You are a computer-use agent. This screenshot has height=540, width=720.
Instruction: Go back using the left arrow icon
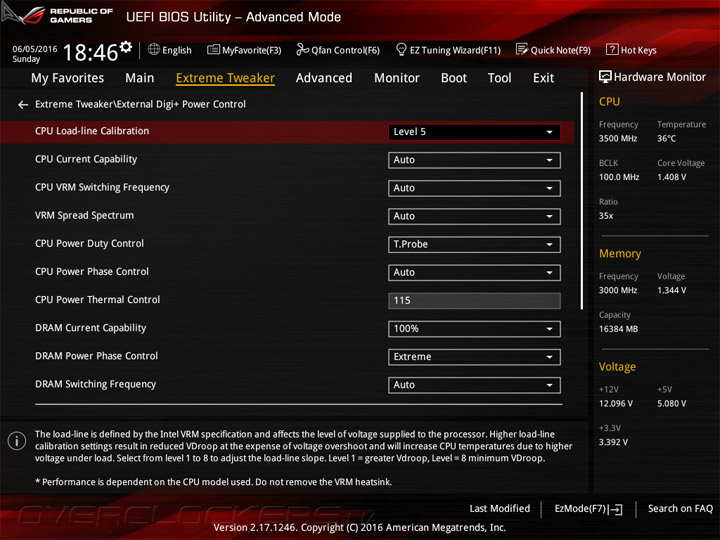(x=23, y=105)
